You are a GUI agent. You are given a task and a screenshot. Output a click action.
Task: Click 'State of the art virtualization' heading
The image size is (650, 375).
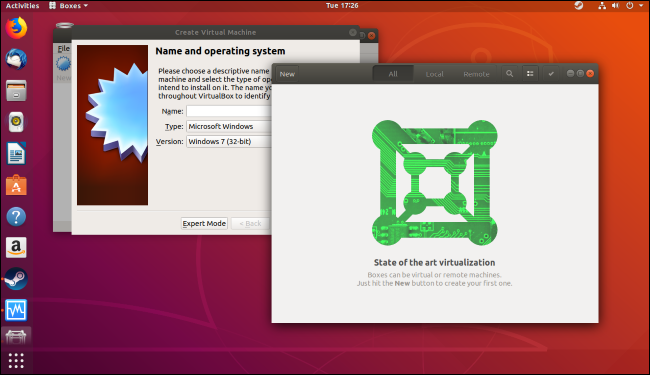tap(434, 262)
